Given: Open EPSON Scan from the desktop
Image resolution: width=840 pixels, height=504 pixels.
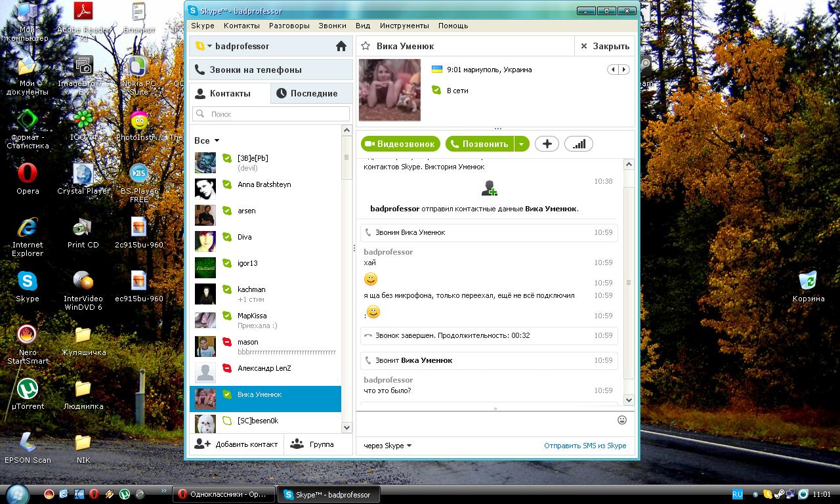Looking at the screenshot, I should tap(28, 448).
